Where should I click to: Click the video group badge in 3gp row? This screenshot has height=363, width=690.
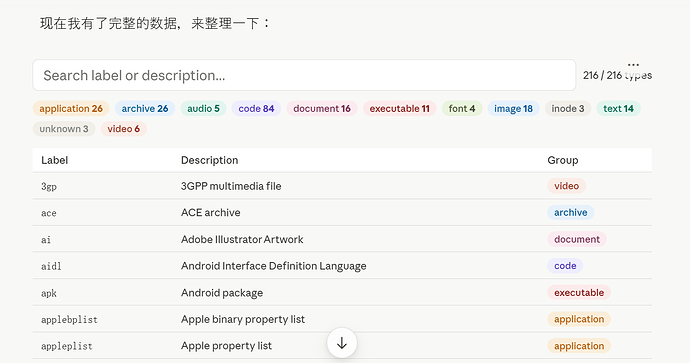pyautogui.click(x=566, y=186)
